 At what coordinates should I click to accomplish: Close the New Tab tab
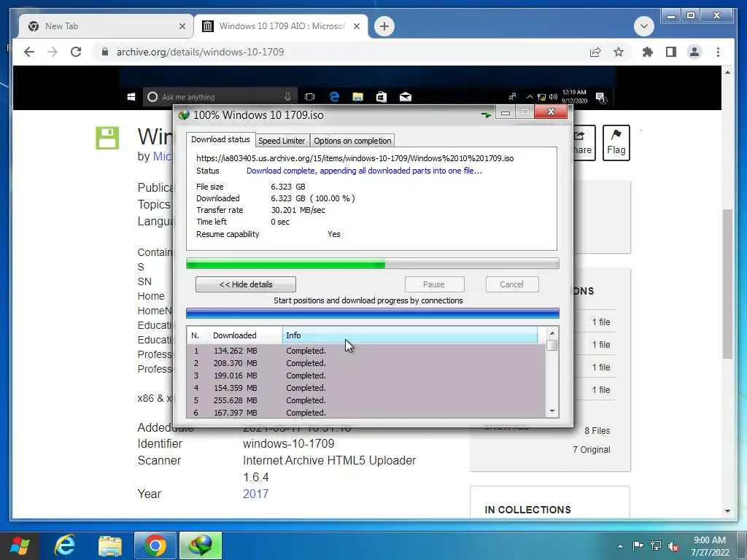pyautogui.click(x=182, y=26)
